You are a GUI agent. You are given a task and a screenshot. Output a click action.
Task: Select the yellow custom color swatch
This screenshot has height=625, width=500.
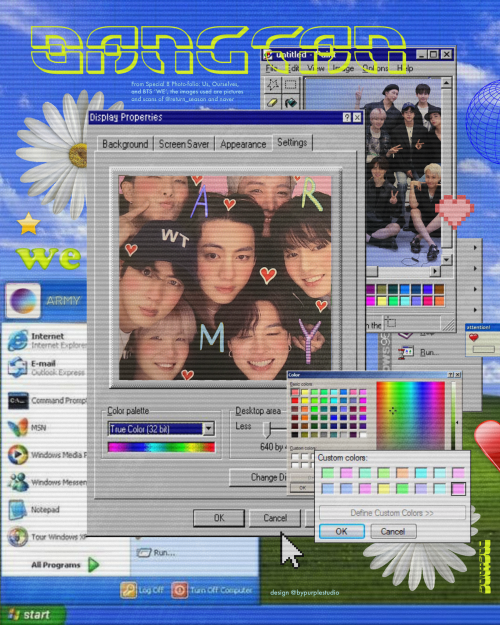point(384,488)
